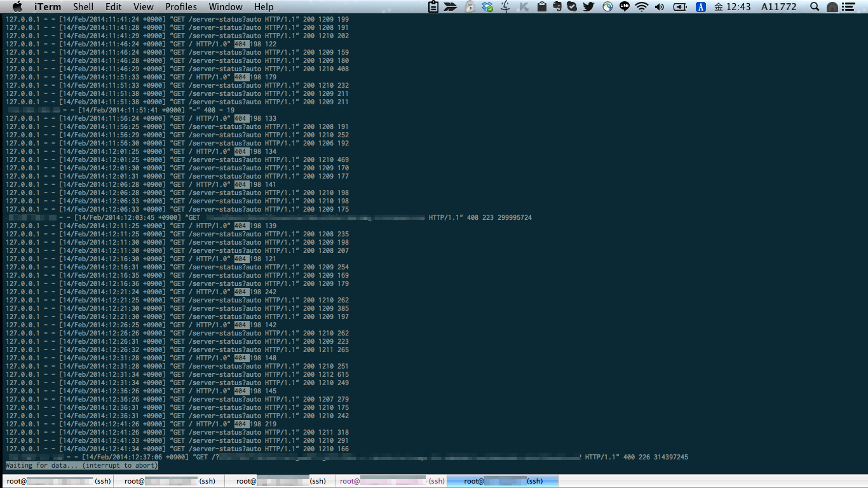Click the battery status icon
This screenshot has height=488, width=868.
click(x=680, y=7)
